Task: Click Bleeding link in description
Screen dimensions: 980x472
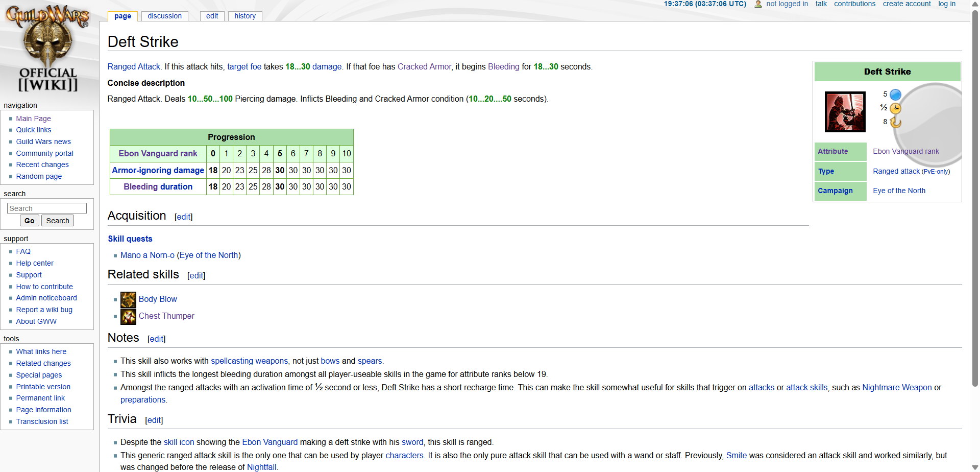Action: (503, 66)
